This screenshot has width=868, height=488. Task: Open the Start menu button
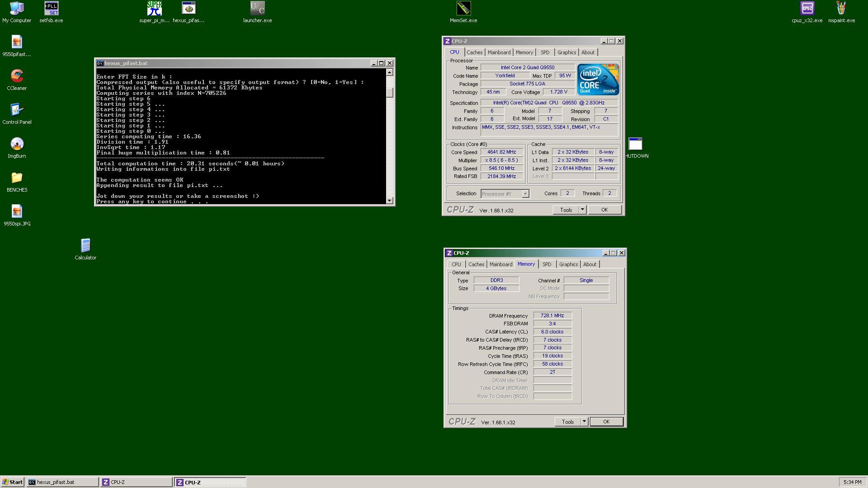tap(13, 482)
